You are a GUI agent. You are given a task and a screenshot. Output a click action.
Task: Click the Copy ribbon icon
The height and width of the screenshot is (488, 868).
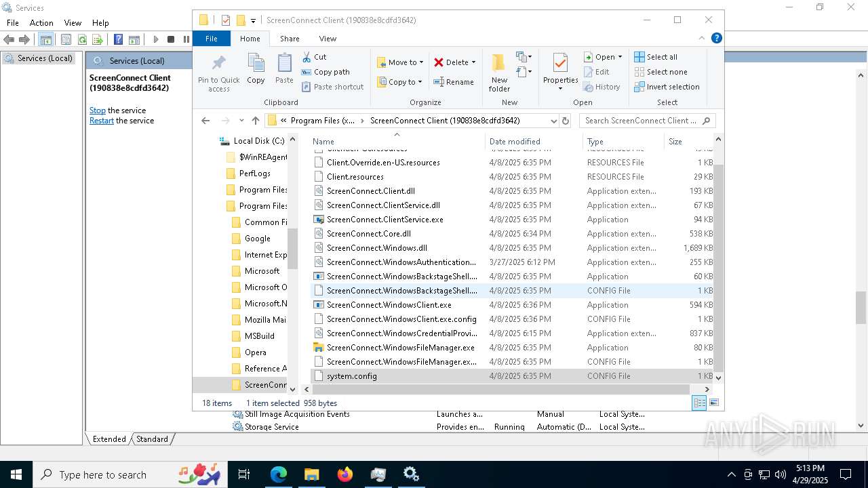[256, 64]
